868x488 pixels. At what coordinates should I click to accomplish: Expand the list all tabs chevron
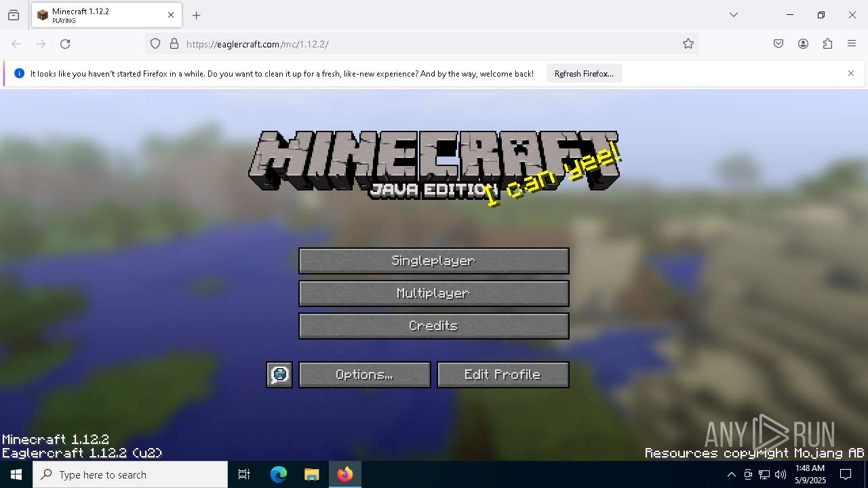(x=734, y=15)
